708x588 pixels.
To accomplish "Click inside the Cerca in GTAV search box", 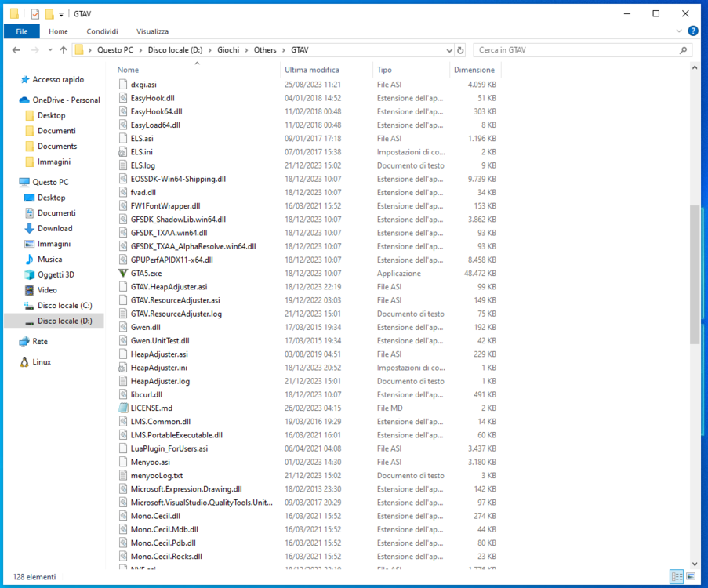I will coord(580,49).
